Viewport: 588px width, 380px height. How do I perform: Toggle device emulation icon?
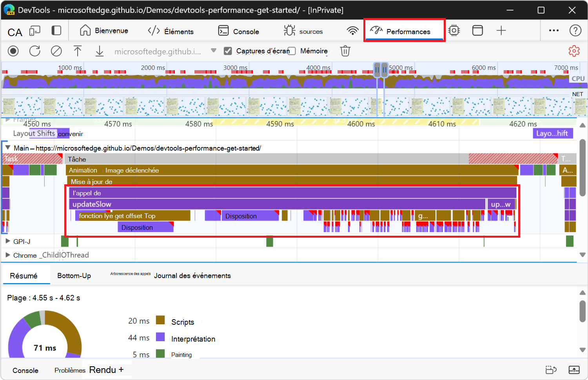tap(35, 31)
